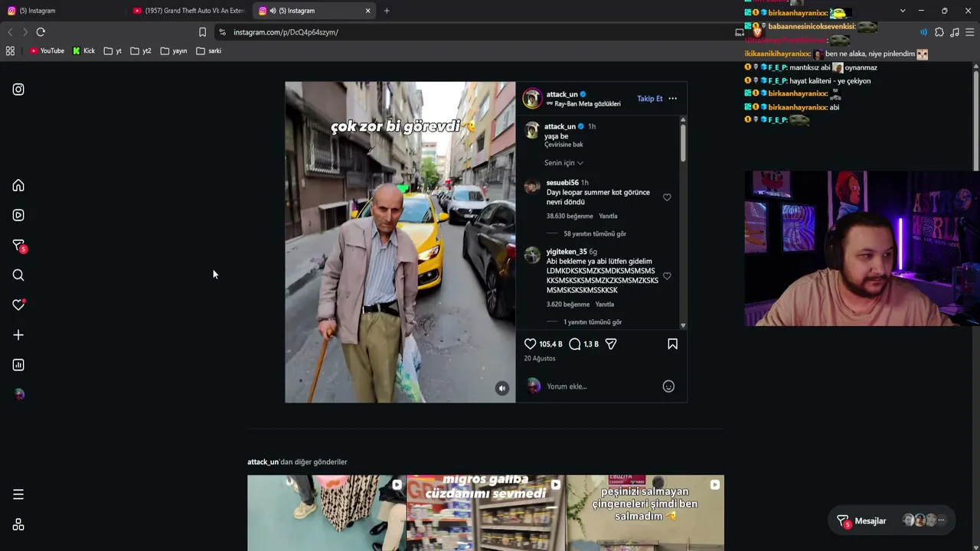Open the browser extensions puzzle icon
The width and height of the screenshot is (980, 551).
point(939,32)
